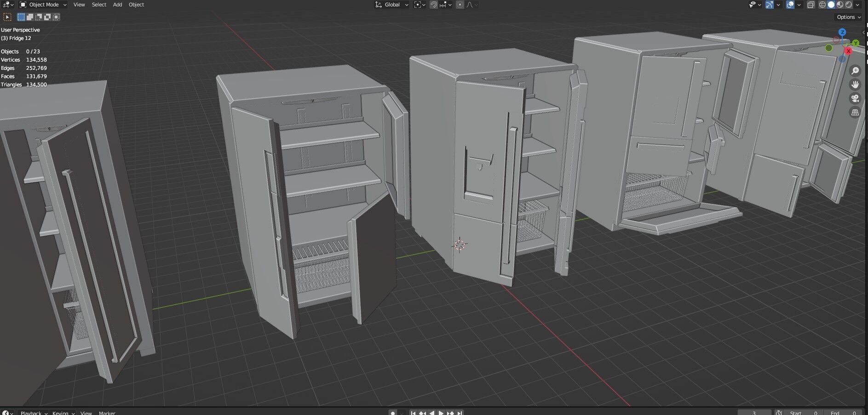
Task: Click the 3D cursor in the viewport
Action: [x=460, y=244]
